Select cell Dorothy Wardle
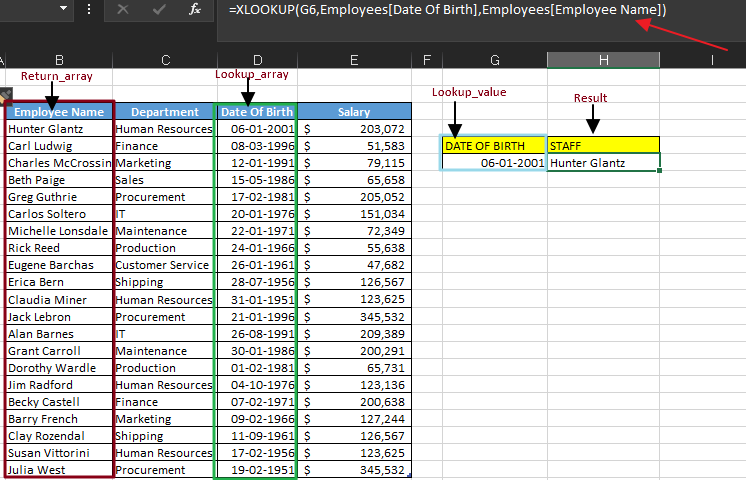 click(x=59, y=368)
